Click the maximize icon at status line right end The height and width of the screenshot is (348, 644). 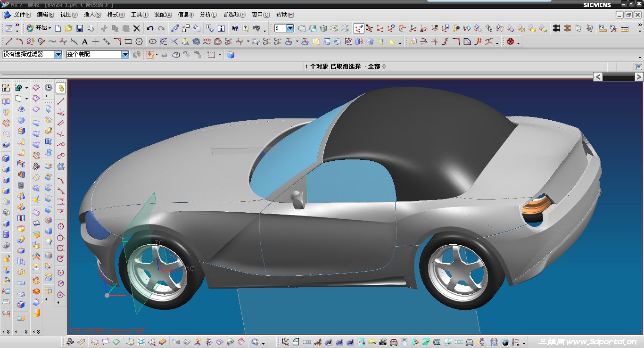coord(639,67)
